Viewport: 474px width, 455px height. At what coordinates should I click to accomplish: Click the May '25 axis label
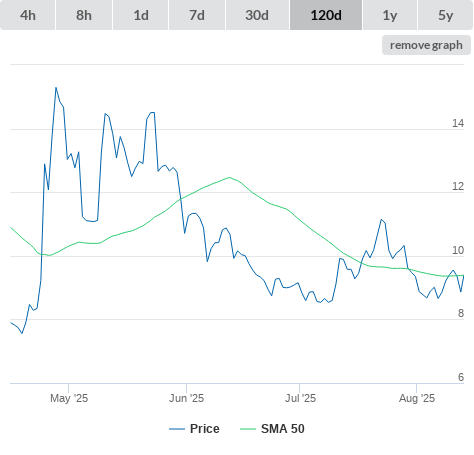[x=69, y=398]
